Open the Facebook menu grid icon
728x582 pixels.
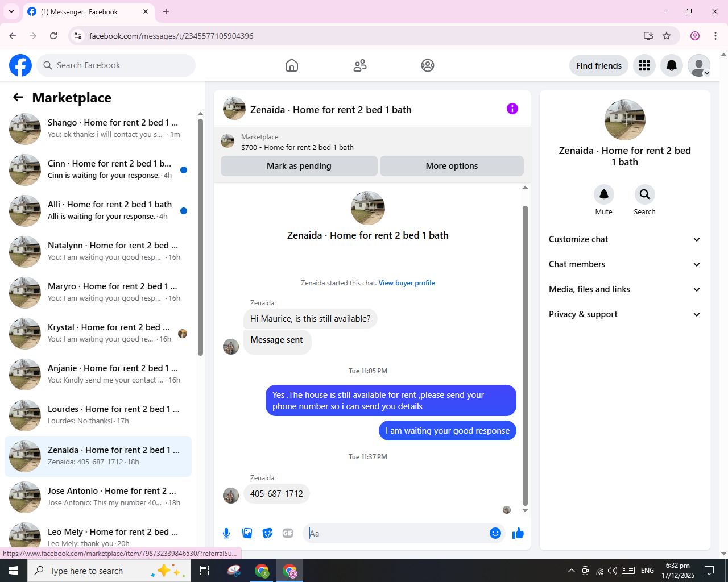click(x=644, y=65)
